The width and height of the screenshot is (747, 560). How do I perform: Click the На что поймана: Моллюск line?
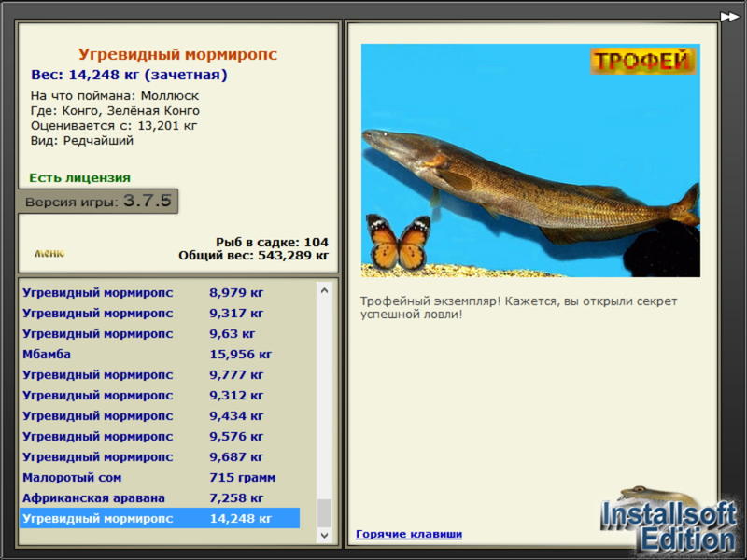(x=115, y=96)
